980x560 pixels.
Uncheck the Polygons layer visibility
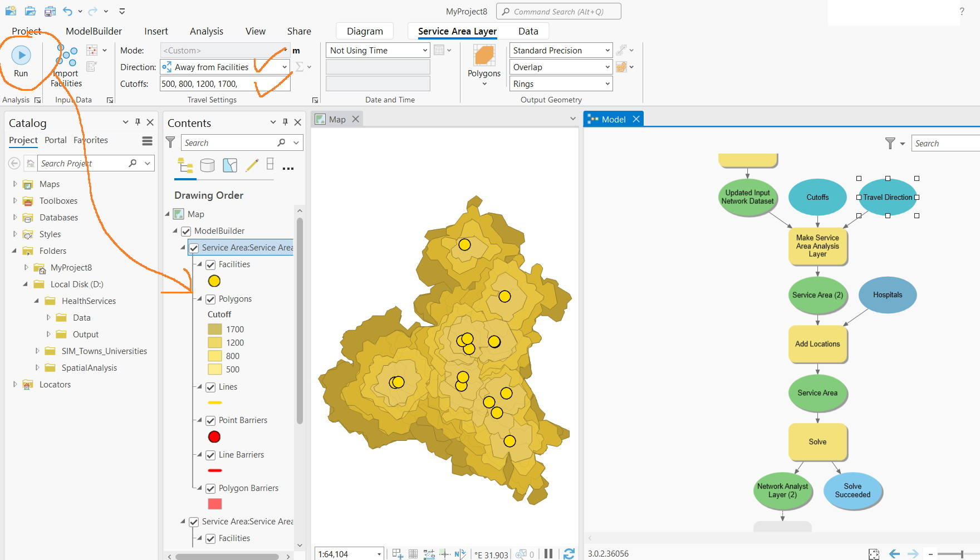click(210, 299)
